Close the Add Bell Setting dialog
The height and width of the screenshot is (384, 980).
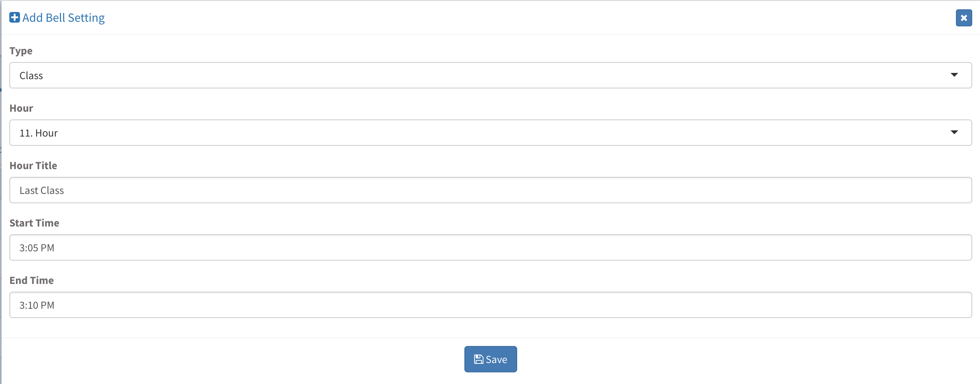(x=964, y=18)
